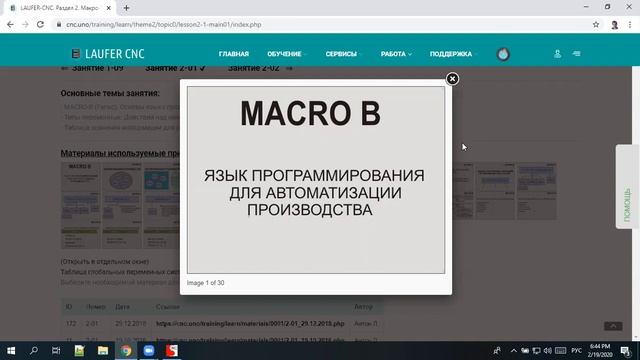Open the Chrome profile icon
This screenshot has width=640, height=360.
pyautogui.click(x=614, y=24)
